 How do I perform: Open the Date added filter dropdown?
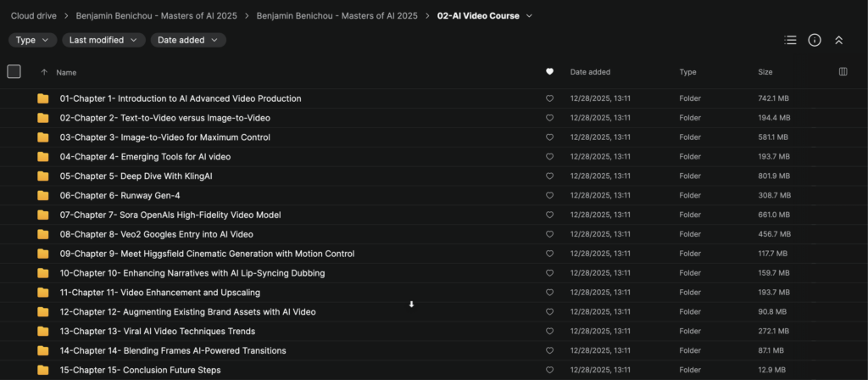click(x=188, y=40)
